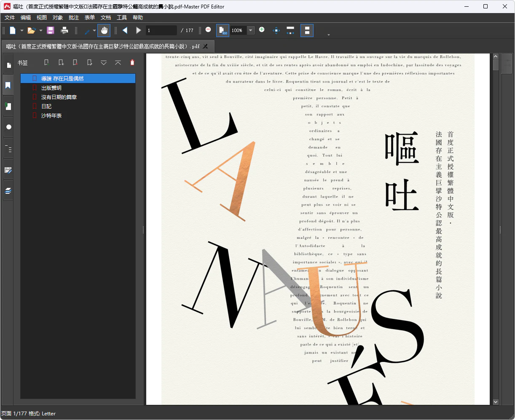Toggle Actual size 100% view mode
The width and height of the screenshot is (515, 420).
coord(223,30)
